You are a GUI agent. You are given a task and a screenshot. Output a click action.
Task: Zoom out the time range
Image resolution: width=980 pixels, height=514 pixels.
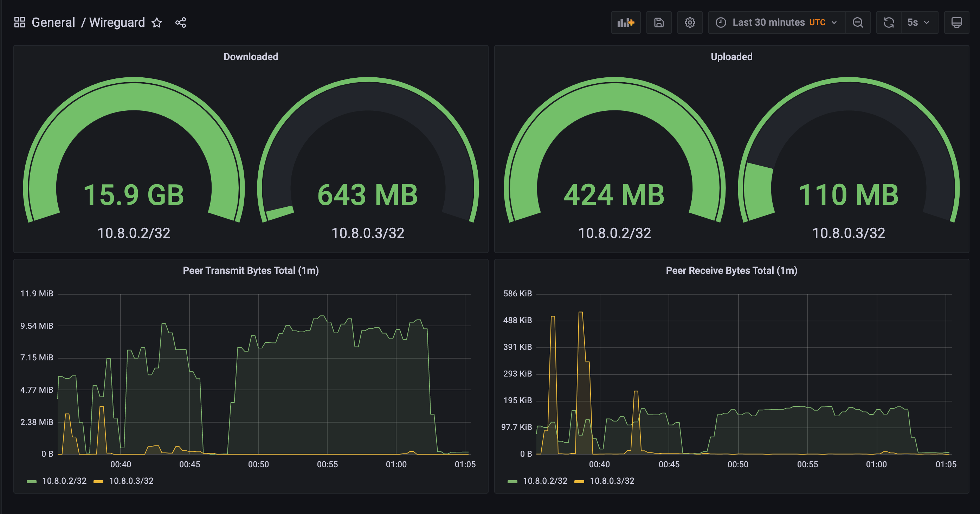pyautogui.click(x=858, y=23)
